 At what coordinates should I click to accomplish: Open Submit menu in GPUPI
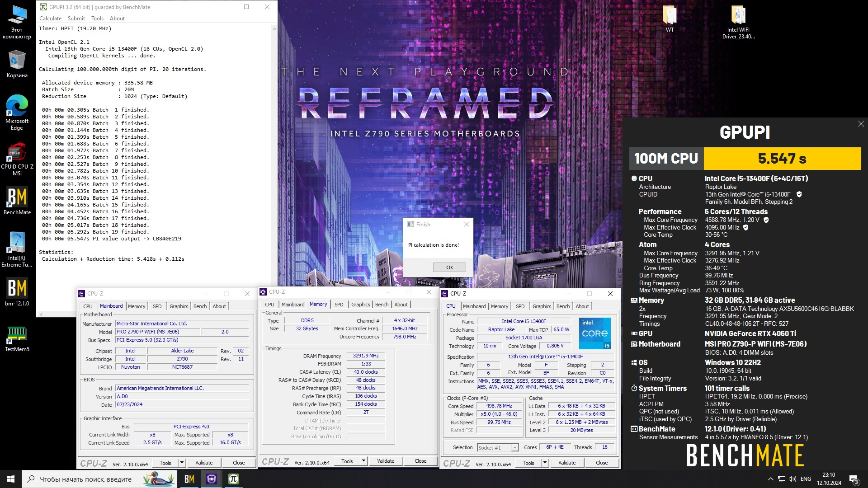[76, 19]
